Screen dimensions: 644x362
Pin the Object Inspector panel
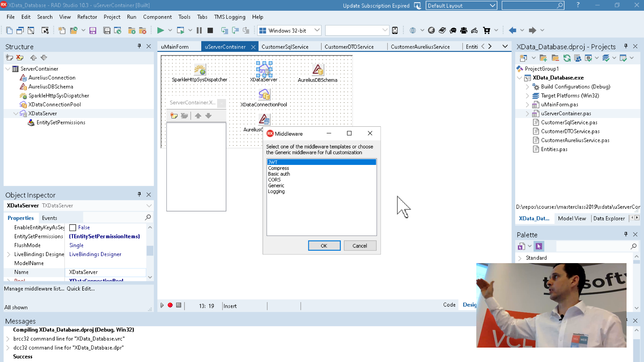click(x=139, y=195)
